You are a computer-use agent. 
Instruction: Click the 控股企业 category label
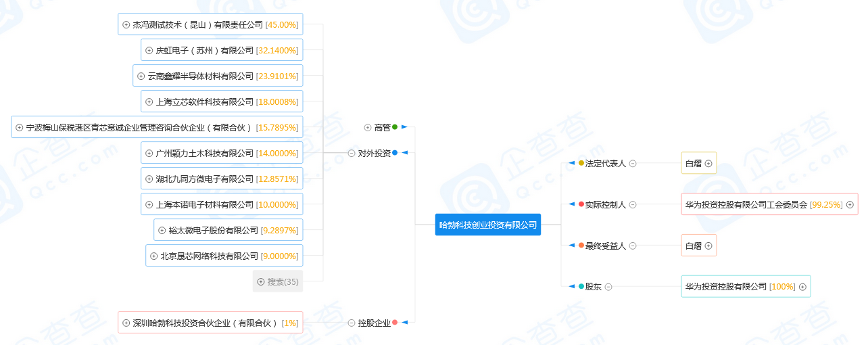374,323
